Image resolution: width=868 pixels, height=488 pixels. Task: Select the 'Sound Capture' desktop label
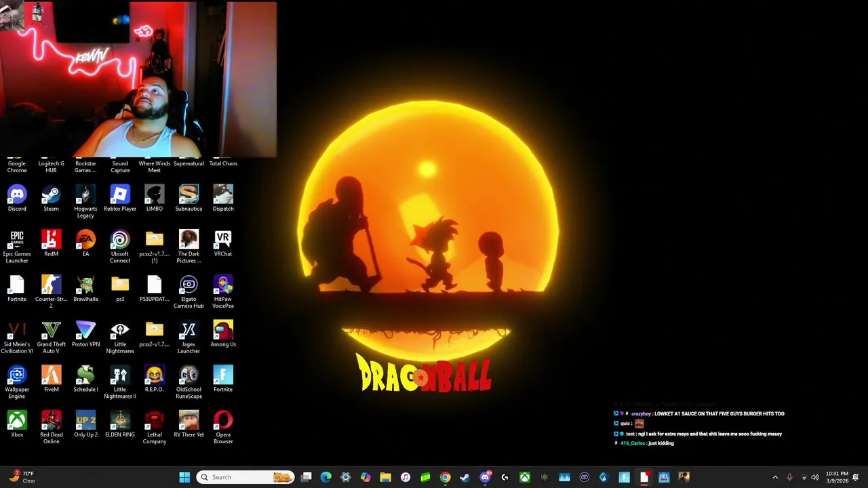120,167
